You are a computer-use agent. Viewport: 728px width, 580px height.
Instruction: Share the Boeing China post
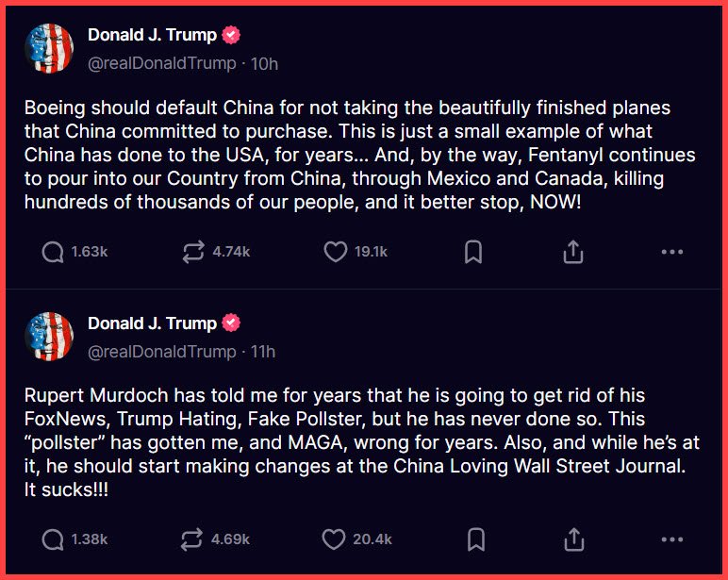click(573, 252)
